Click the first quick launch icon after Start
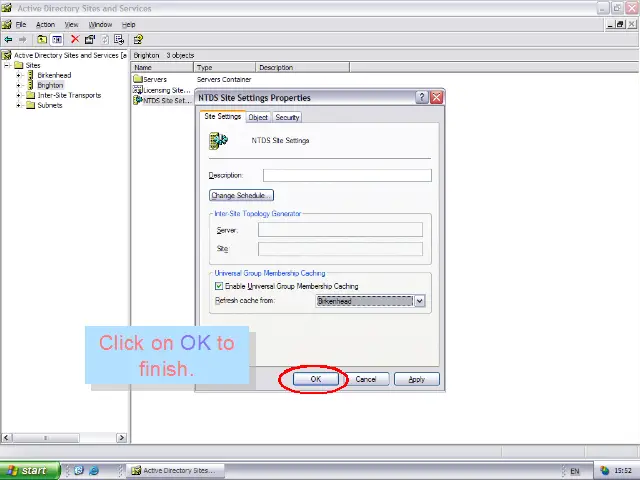This screenshot has width=640, height=480. [79, 470]
